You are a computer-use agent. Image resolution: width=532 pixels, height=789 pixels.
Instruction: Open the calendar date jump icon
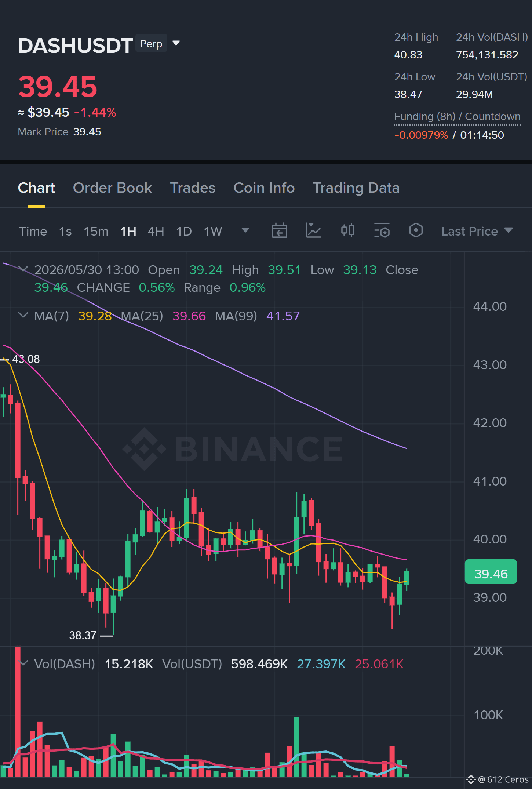279,231
